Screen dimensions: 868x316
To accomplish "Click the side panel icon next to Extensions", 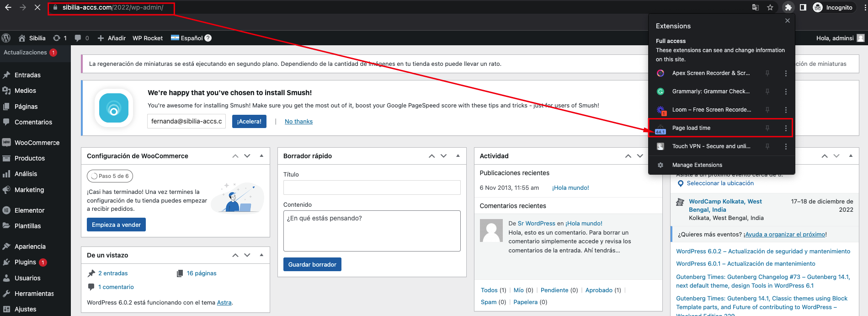I will tap(803, 7).
